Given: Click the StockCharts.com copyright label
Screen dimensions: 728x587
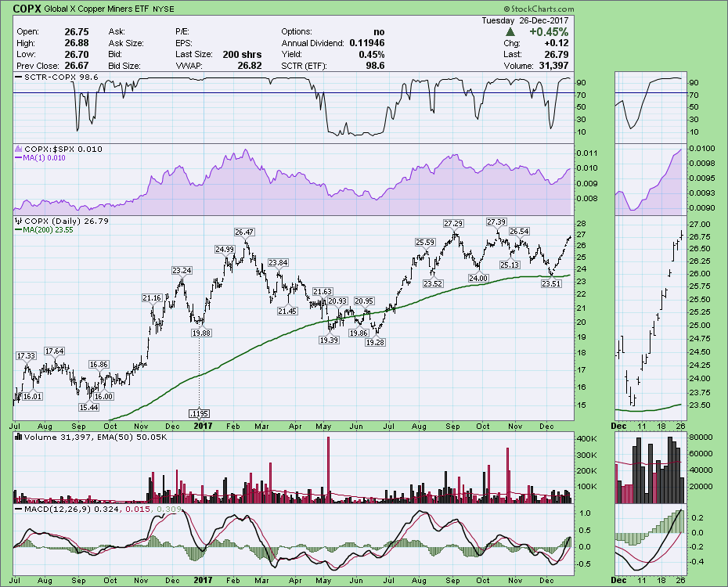Looking at the screenshot, I should tap(539, 9).
